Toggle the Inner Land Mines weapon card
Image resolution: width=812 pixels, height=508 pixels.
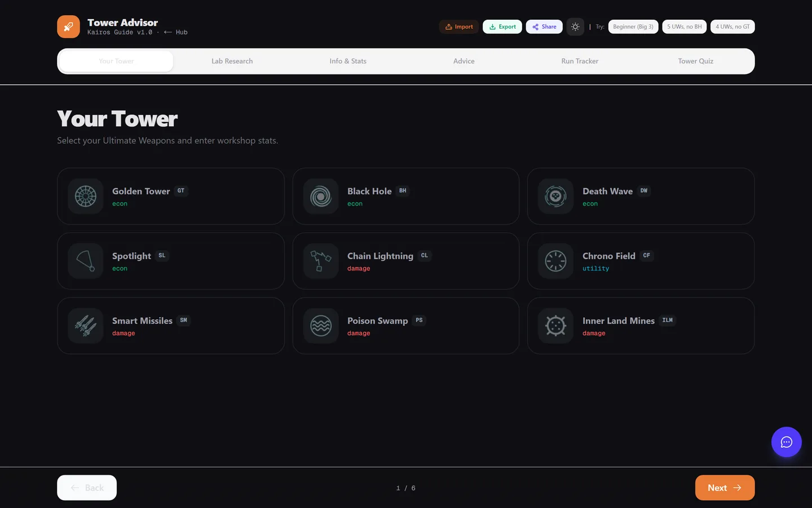pos(641,326)
